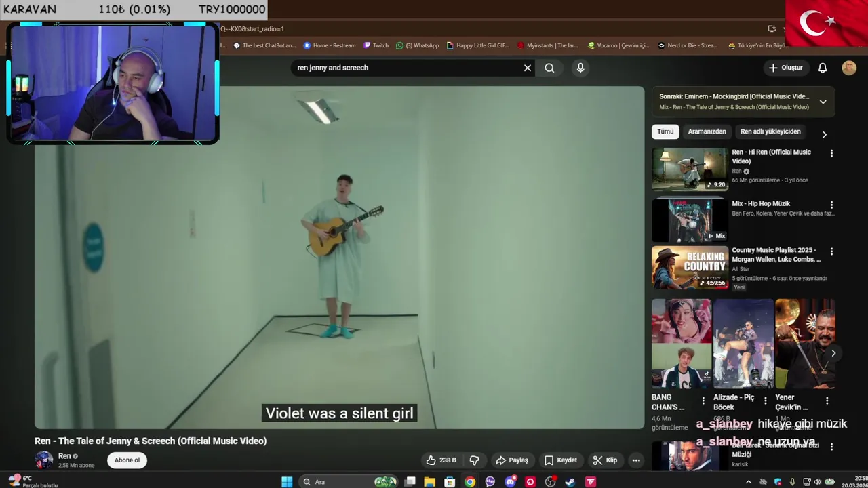The image size is (868, 488).
Task: Open the Vocaroo bookmark
Action: (x=618, y=45)
